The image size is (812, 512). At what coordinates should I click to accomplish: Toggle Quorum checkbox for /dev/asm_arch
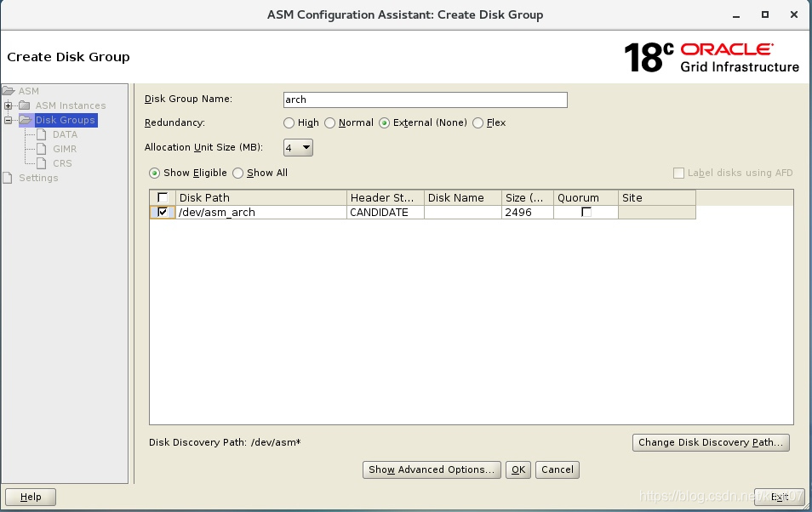click(586, 213)
